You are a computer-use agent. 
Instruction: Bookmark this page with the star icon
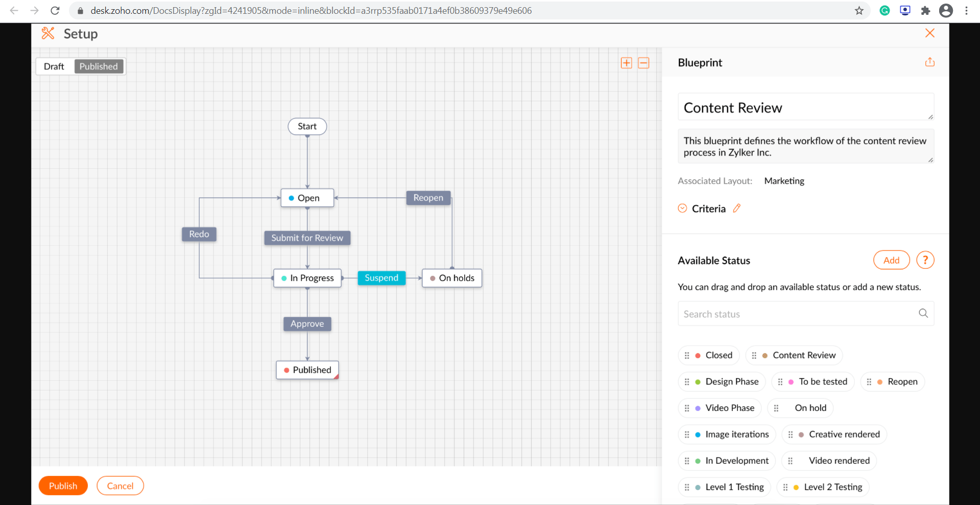point(859,11)
